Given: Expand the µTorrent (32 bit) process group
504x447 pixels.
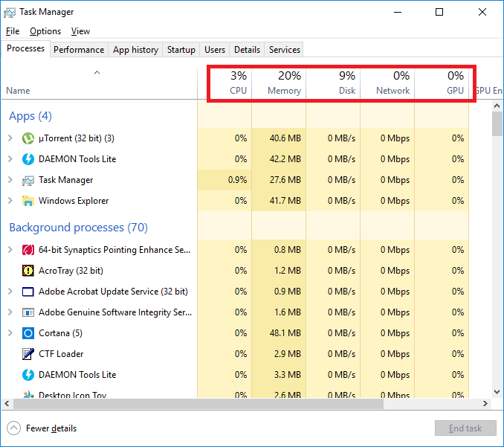Looking at the screenshot, I should point(10,138).
